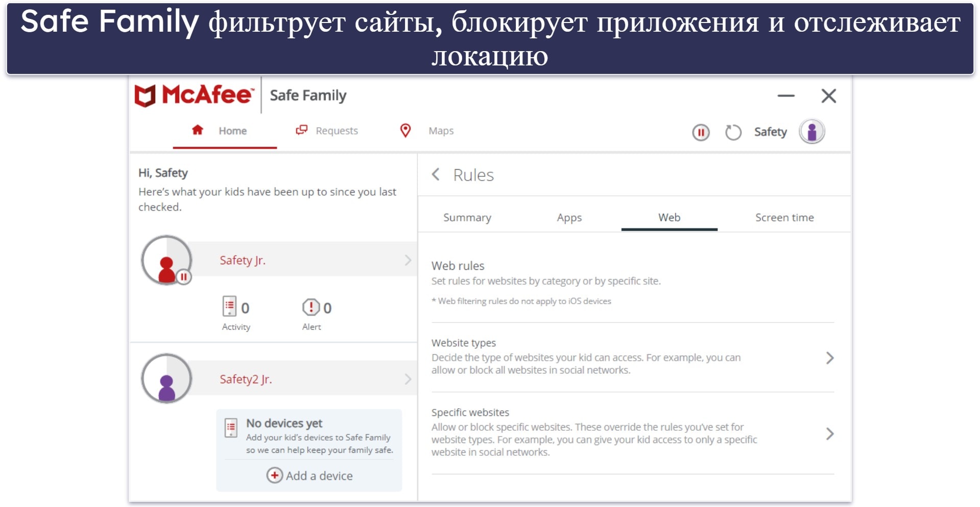
Task: Open the Specific websites rule heading
Action: 470,412
